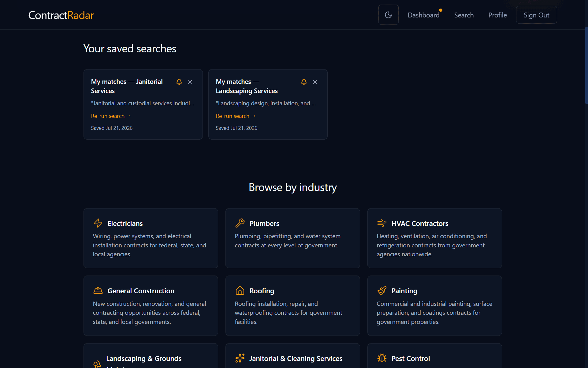Image resolution: width=588 pixels, height=368 pixels.
Task: Click the page vertical scrollbar
Action: pyautogui.click(x=586, y=66)
